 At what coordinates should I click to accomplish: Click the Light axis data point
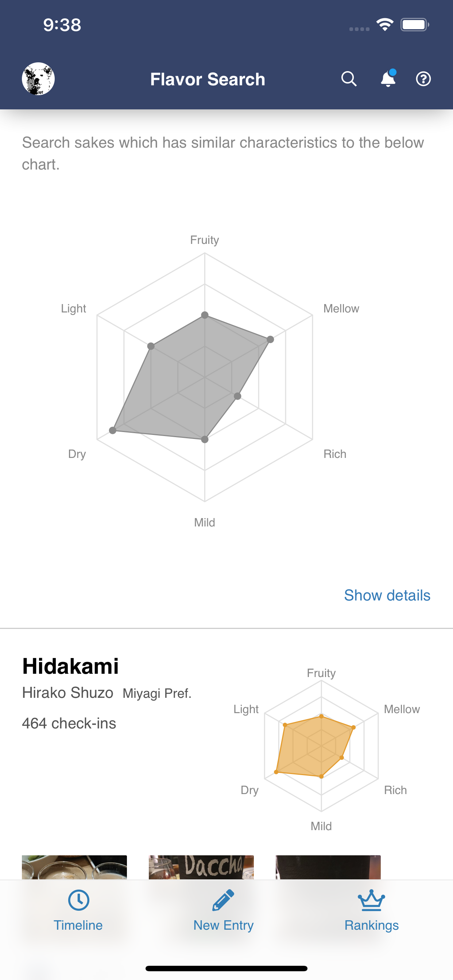[x=151, y=346]
